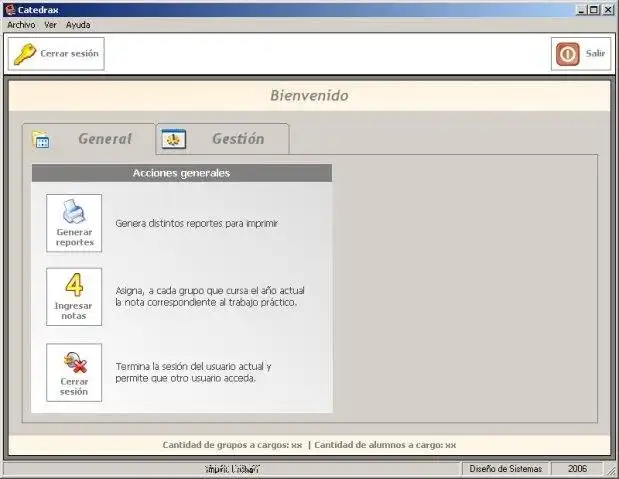
Task: Click the Acciones generales header
Action: point(182,173)
